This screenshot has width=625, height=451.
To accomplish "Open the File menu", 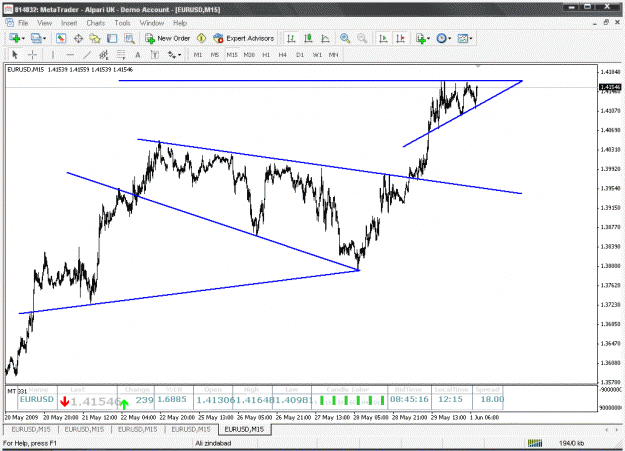I will (23, 23).
